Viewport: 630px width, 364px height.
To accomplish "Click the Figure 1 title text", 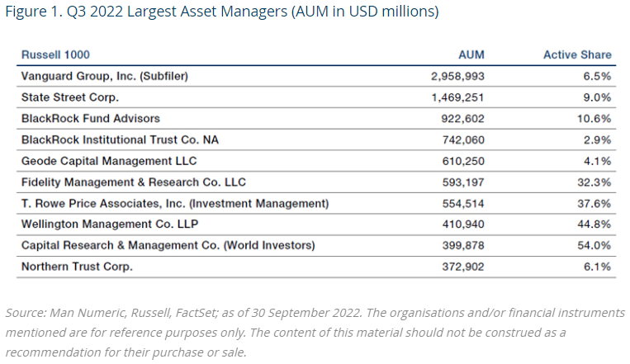I will pyautogui.click(x=222, y=12).
